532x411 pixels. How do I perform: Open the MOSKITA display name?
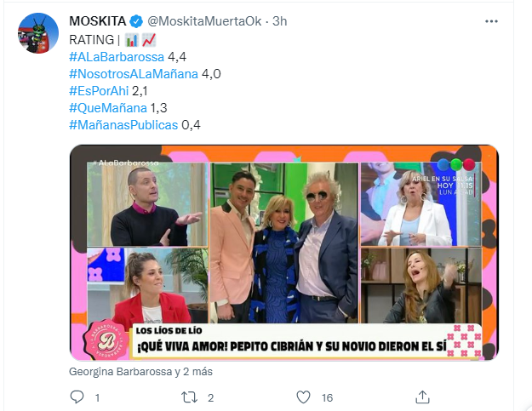tap(98, 21)
